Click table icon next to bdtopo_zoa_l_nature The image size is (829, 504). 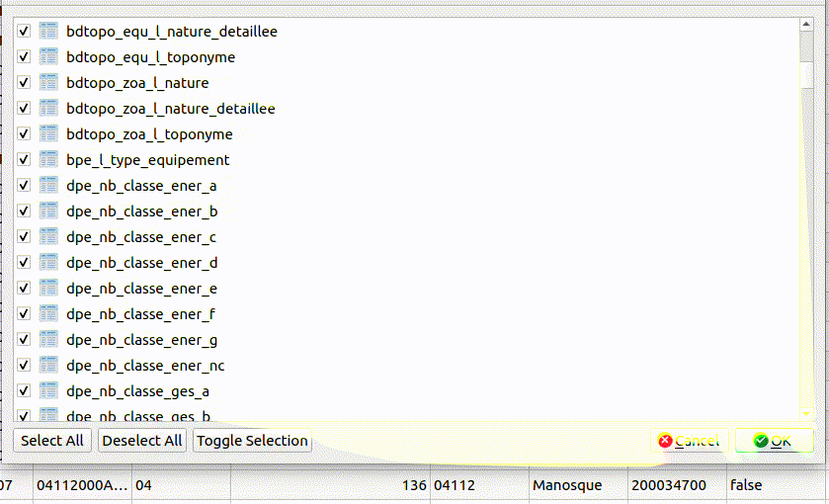[x=48, y=83]
